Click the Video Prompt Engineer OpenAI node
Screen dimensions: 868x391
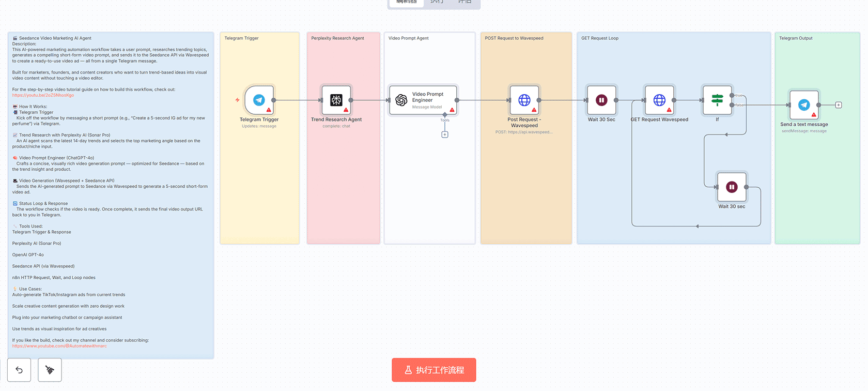pos(423,100)
